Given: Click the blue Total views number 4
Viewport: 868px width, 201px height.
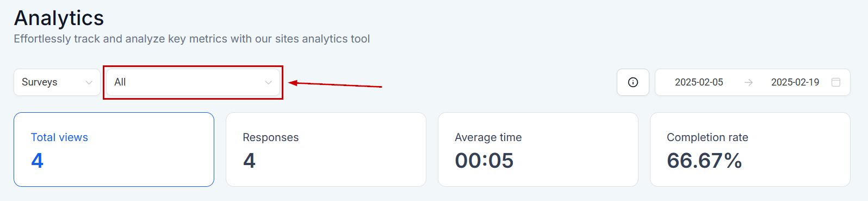Looking at the screenshot, I should coord(37,161).
